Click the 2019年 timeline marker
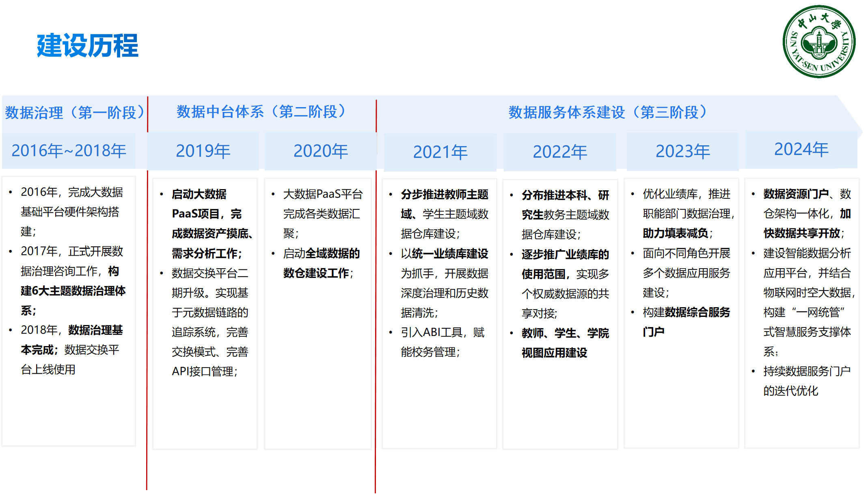The width and height of the screenshot is (868, 495). 203,151
